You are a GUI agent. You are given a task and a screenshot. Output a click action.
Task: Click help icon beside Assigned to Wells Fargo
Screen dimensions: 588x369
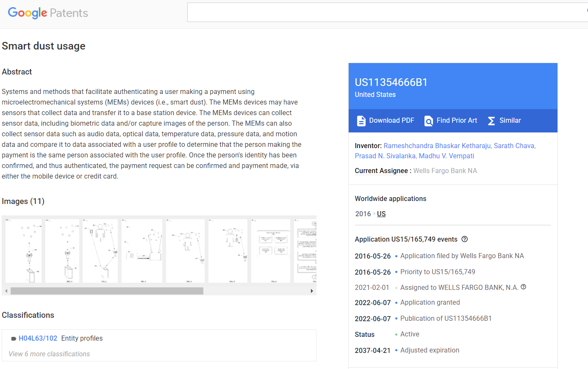coord(524,287)
